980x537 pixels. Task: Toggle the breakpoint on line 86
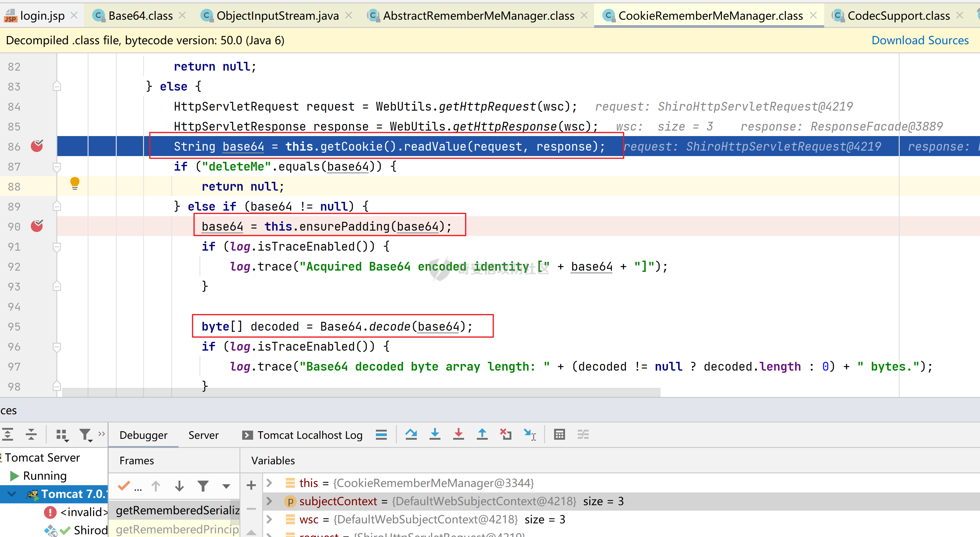[36, 146]
